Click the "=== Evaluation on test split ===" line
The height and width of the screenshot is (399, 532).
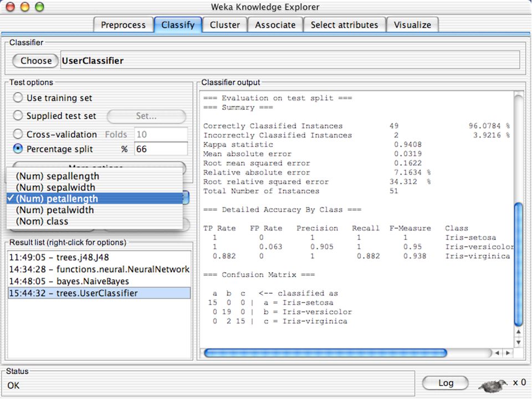pos(278,98)
